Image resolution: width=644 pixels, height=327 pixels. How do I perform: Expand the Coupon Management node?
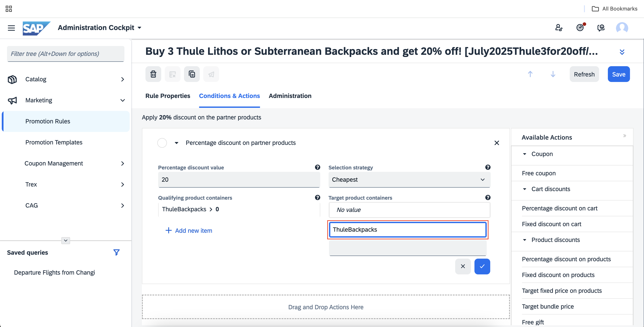pos(122,163)
